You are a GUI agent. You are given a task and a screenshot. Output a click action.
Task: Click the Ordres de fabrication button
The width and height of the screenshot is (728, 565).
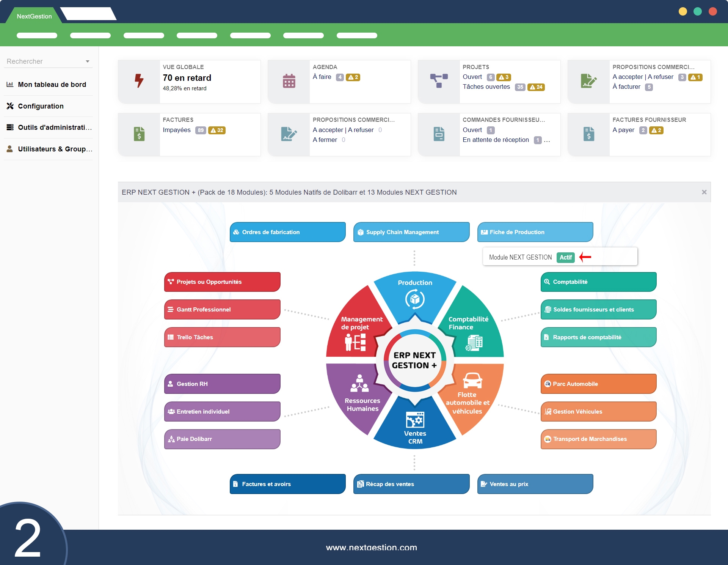click(x=287, y=232)
